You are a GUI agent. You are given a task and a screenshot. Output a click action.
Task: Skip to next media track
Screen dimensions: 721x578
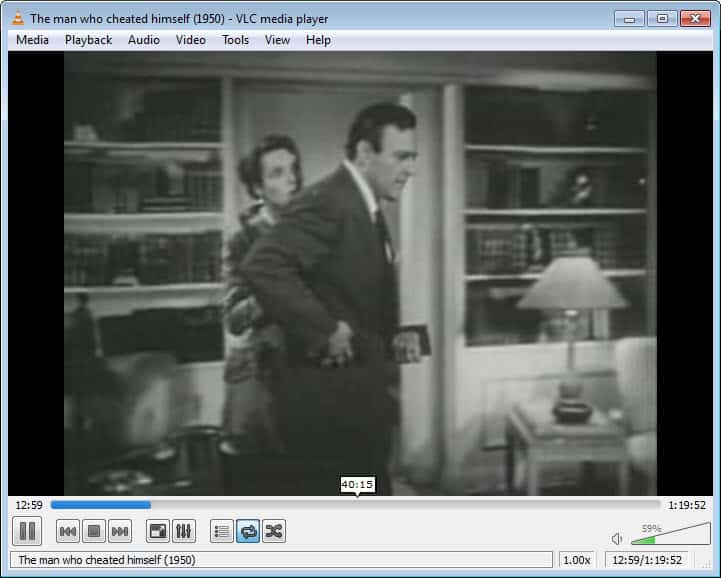tap(120, 531)
